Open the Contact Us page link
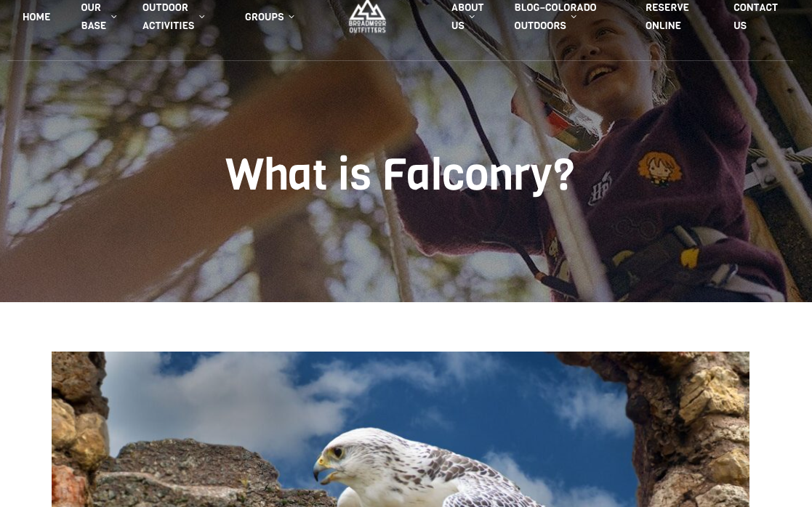The width and height of the screenshot is (812, 507). point(755,17)
